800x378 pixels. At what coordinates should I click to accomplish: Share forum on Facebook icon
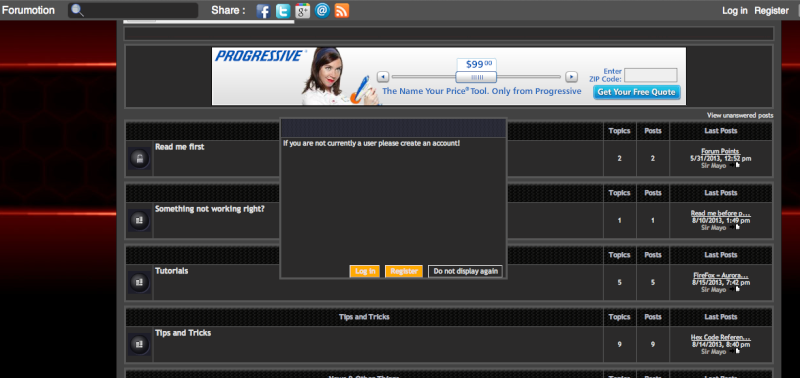(x=263, y=11)
